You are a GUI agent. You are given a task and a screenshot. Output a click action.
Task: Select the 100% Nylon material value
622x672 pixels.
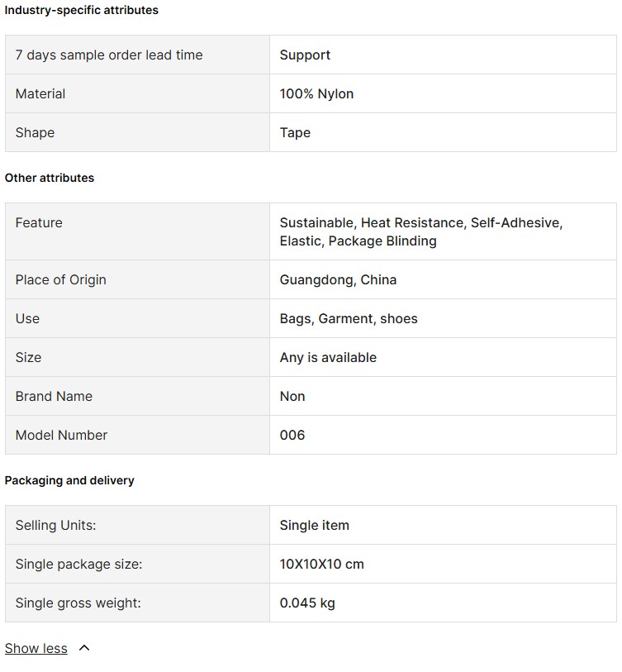(316, 94)
